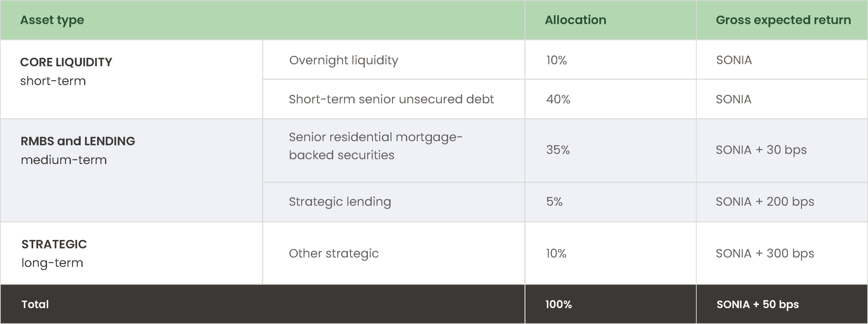This screenshot has height=324, width=868.
Task: Click the Allocation column header
Action: click(575, 20)
